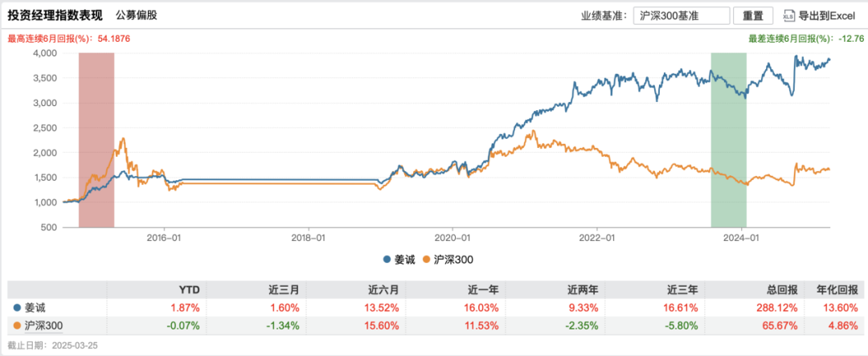Click the YTD column header
This screenshot has width=868, height=356.
tap(188, 290)
